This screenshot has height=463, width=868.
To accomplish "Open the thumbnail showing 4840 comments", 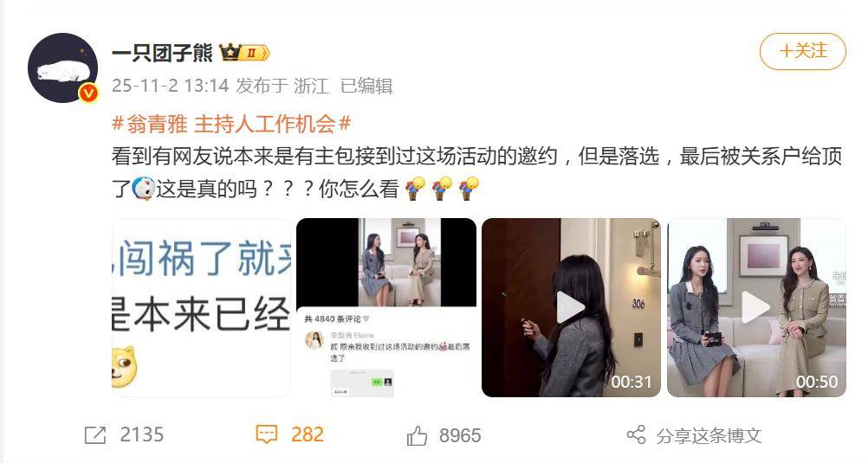I will click(x=386, y=307).
